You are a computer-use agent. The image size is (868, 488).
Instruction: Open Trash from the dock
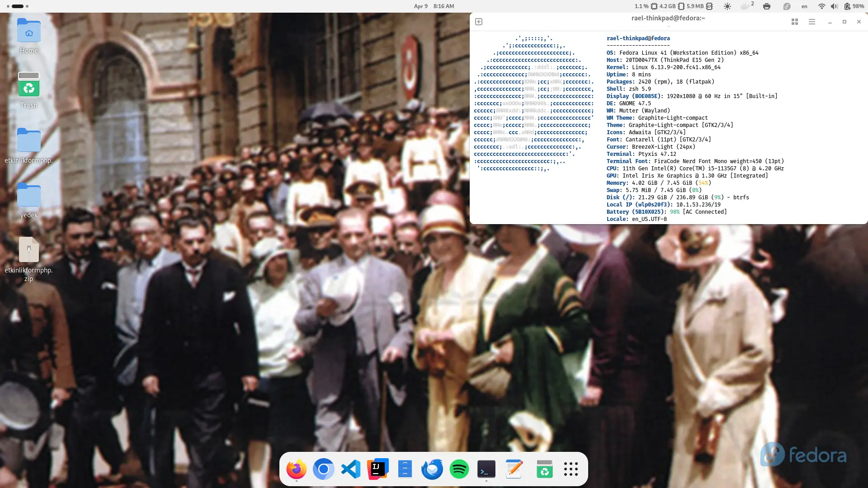point(544,469)
